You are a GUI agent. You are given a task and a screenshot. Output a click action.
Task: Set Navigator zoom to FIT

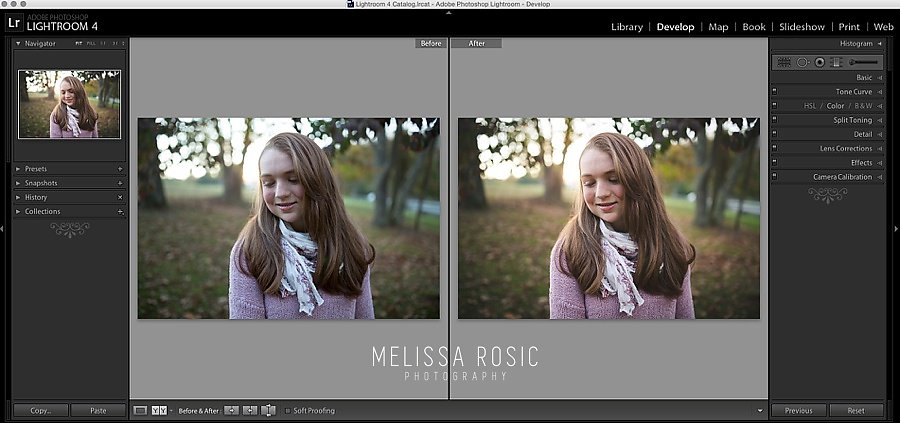point(79,44)
